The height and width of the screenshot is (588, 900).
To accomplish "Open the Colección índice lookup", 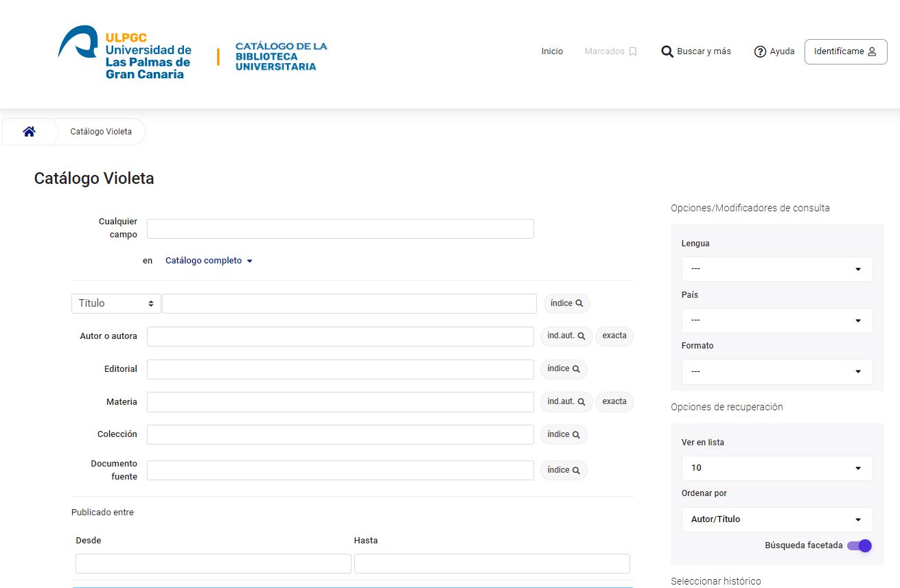I will (564, 434).
